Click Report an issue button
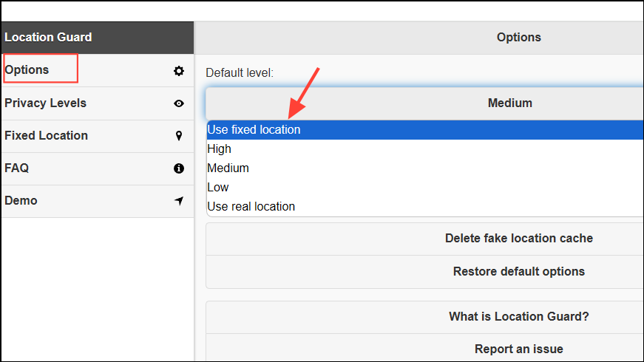 (518, 349)
